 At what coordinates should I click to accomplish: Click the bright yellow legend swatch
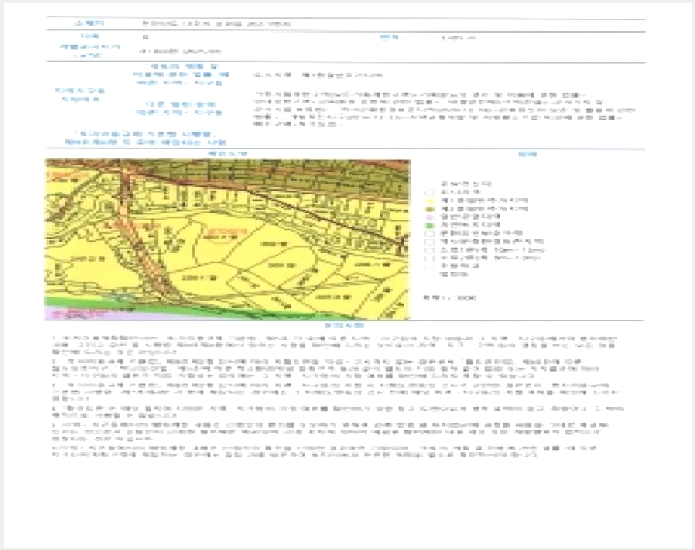pyautogui.click(x=429, y=201)
